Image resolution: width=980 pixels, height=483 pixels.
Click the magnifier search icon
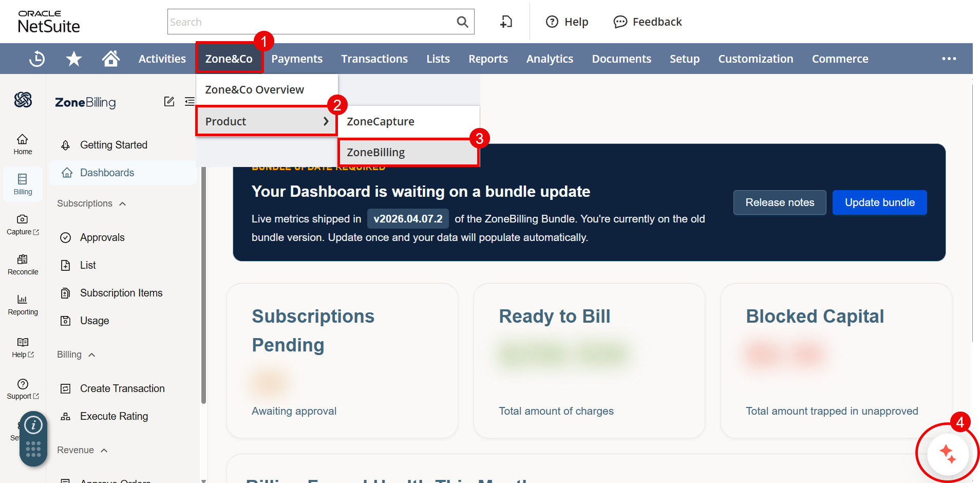click(462, 22)
